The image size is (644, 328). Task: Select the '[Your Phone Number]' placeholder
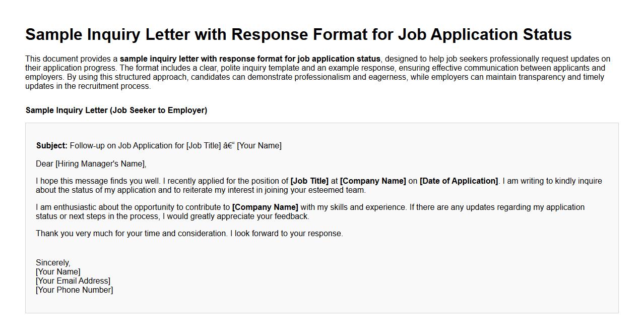[x=75, y=290]
